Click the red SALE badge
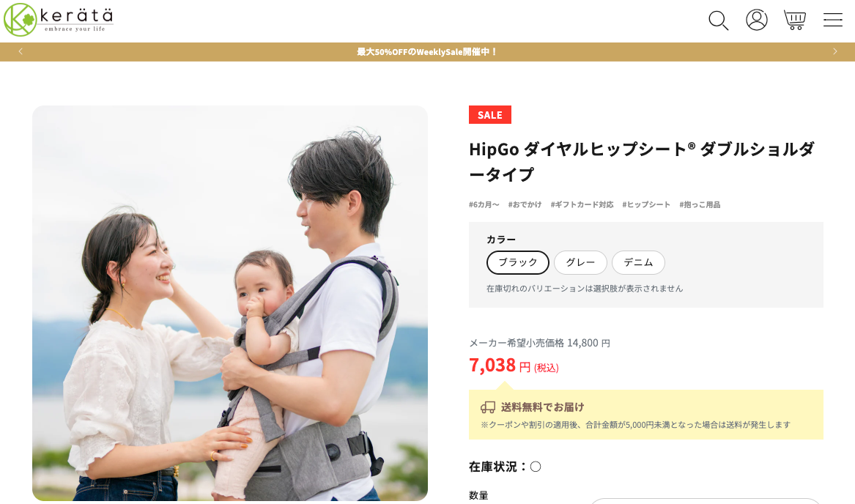This screenshot has height=504, width=855. pos(489,114)
